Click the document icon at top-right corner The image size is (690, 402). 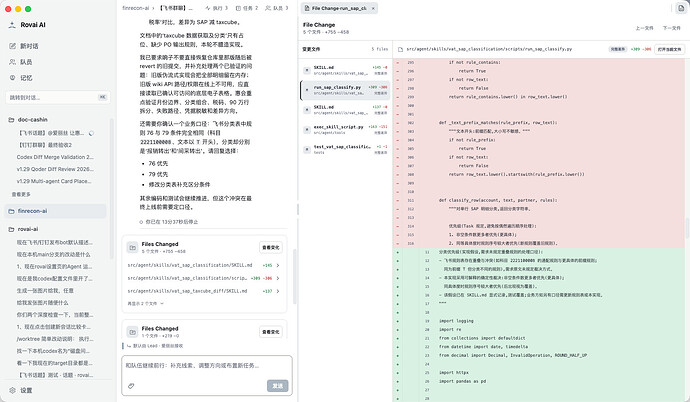(680, 8)
